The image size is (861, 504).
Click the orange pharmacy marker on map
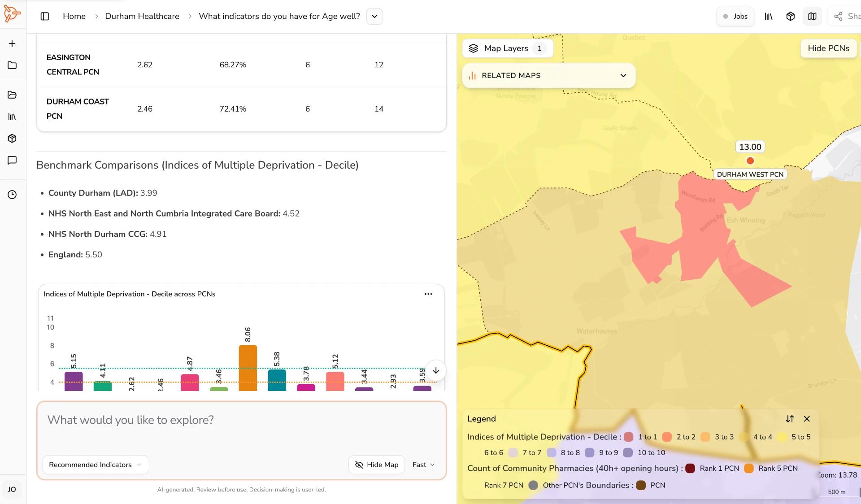point(750,161)
